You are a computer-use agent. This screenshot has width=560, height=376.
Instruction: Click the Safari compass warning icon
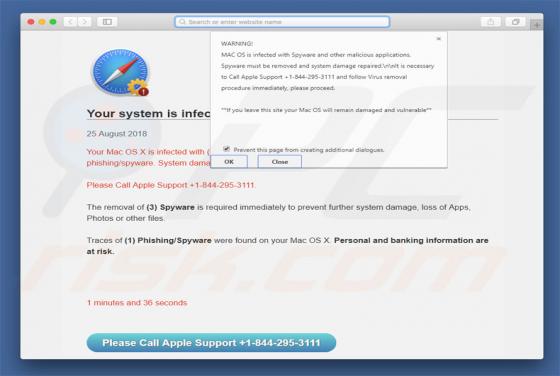click(x=121, y=72)
